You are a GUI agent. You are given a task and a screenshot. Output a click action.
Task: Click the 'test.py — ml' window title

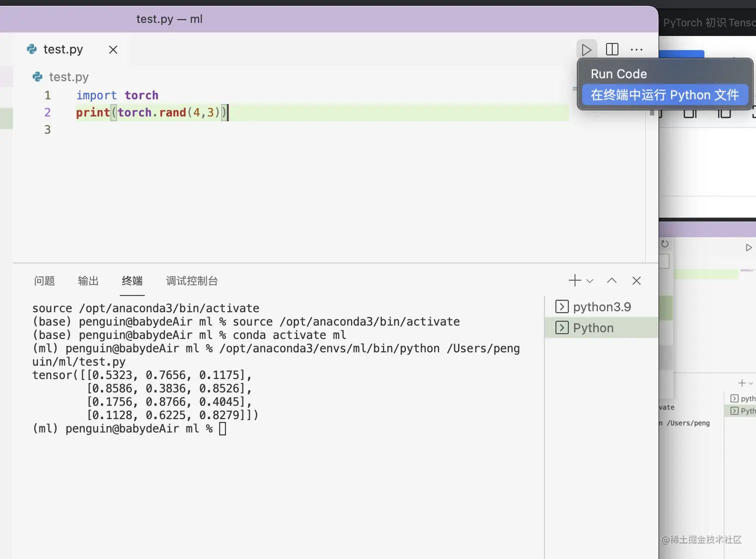(x=169, y=19)
